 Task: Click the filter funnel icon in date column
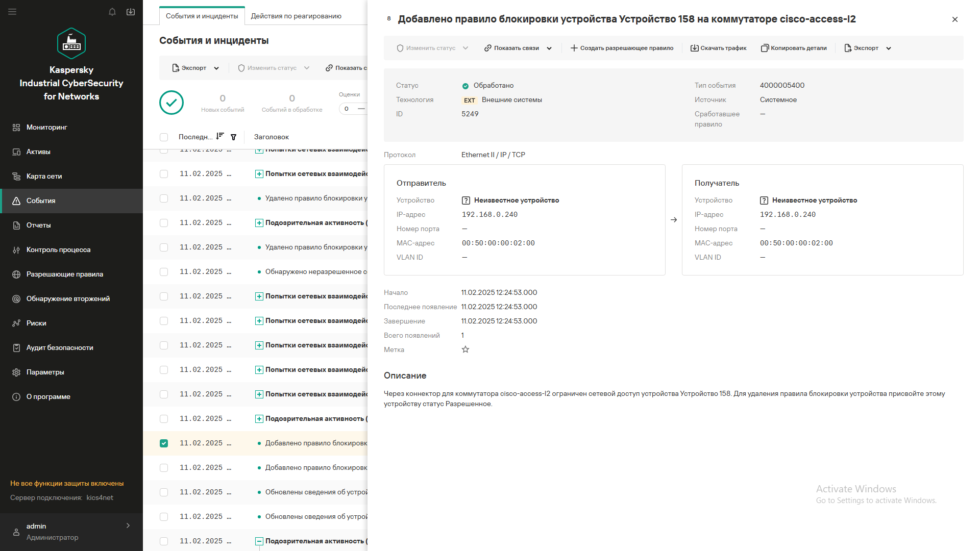click(233, 137)
